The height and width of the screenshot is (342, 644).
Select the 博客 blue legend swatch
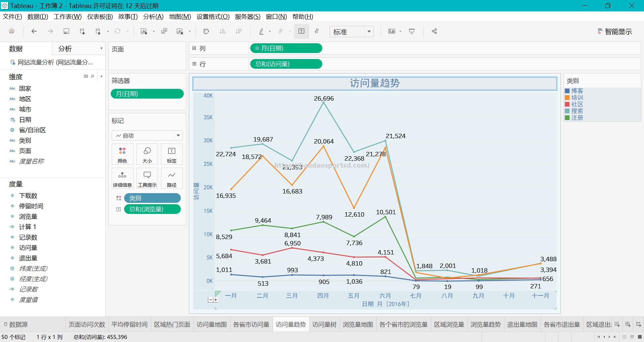coord(567,91)
